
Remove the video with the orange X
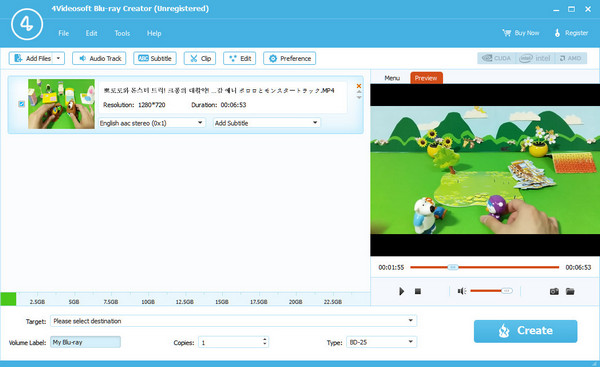tap(359, 86)
